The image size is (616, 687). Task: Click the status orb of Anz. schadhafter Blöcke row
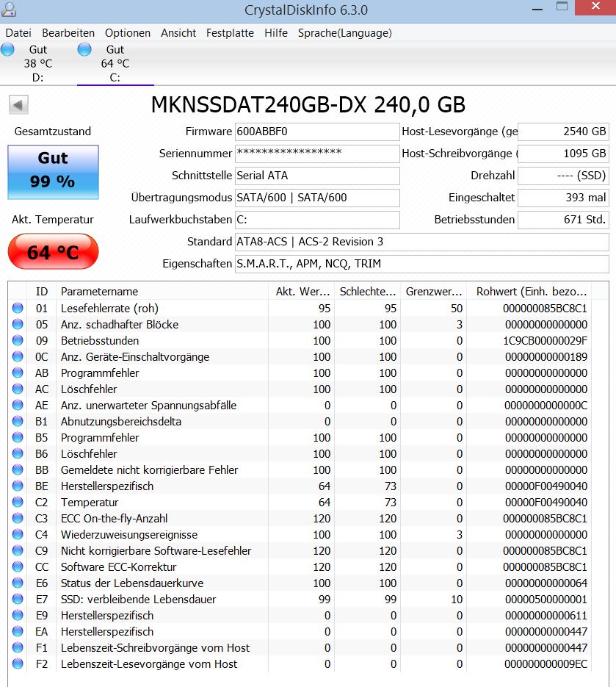tap(18, 324)
